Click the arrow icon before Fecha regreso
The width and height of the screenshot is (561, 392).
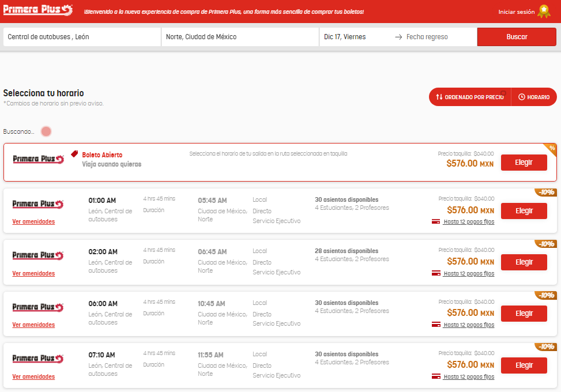click(398, 37)
